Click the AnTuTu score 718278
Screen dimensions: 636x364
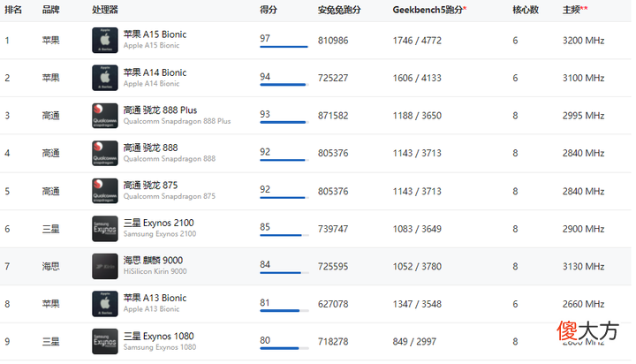(333, 342)
